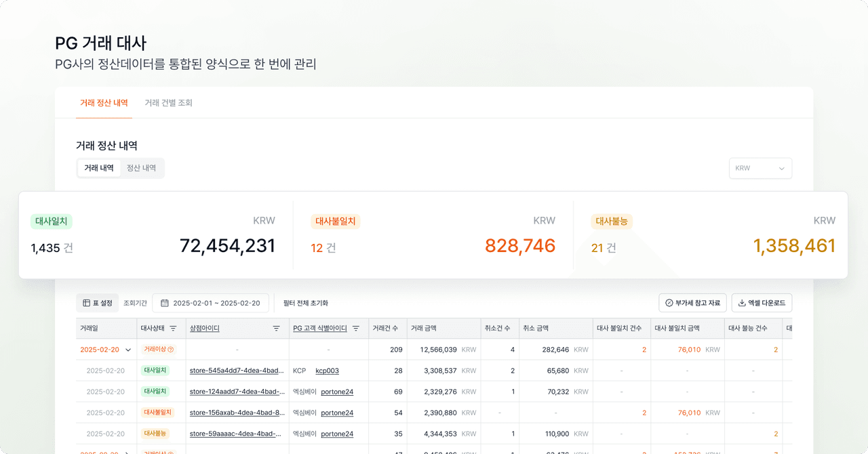Collapse the 2025-02-20 date row group
This screenshot has height=454, width=868.
(127, 350)
